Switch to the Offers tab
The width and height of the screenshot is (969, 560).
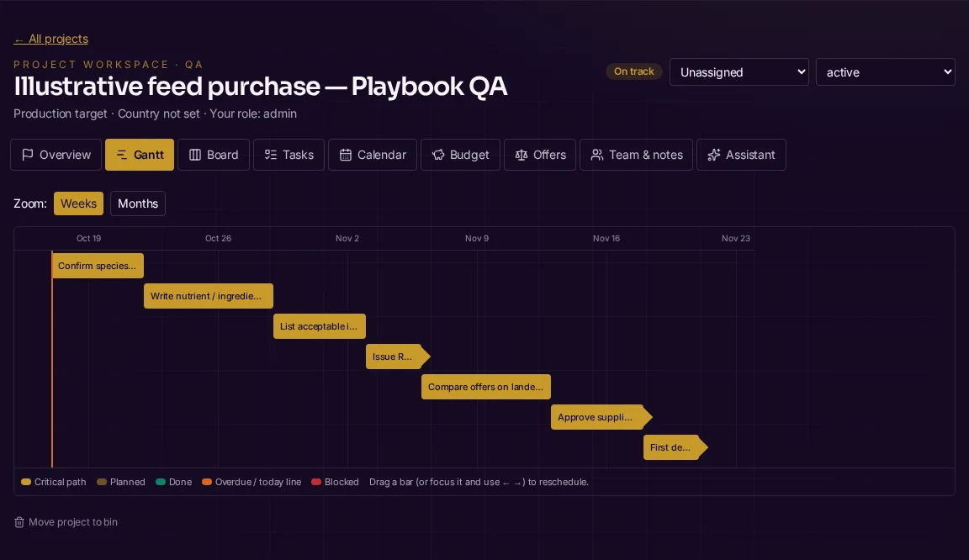[x=540, y=155]
